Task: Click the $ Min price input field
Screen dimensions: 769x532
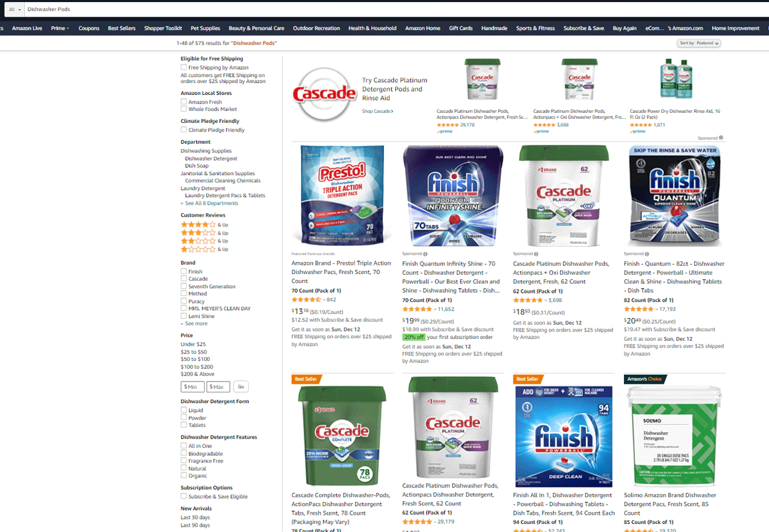Action: point(193,387)
